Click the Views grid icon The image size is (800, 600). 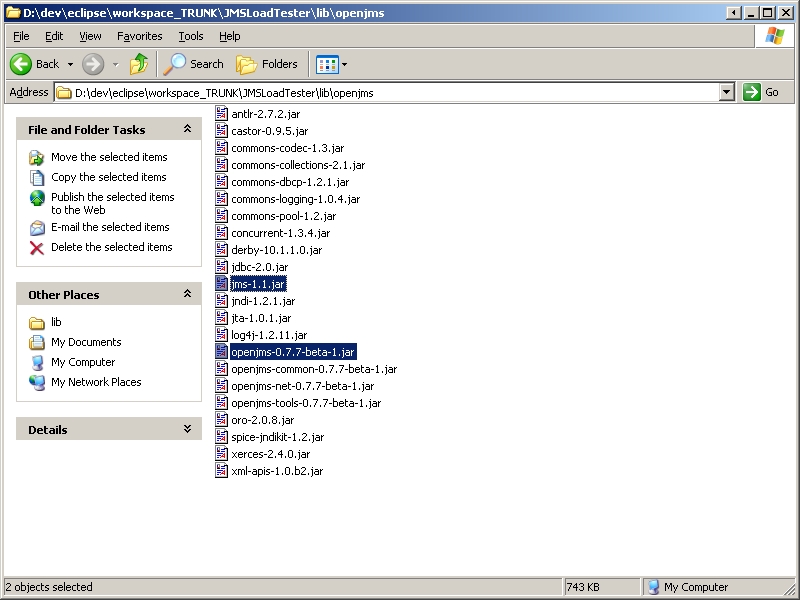coord(327,64)
